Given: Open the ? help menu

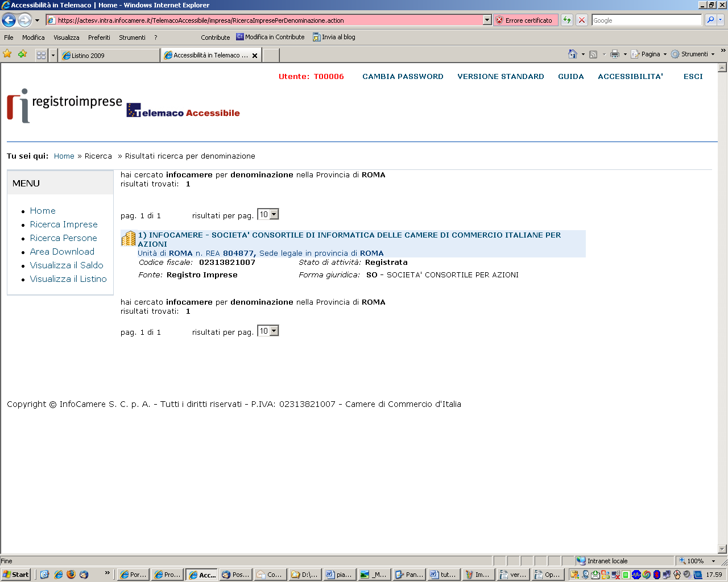Looking at the screenshot, I should point(156,38).
